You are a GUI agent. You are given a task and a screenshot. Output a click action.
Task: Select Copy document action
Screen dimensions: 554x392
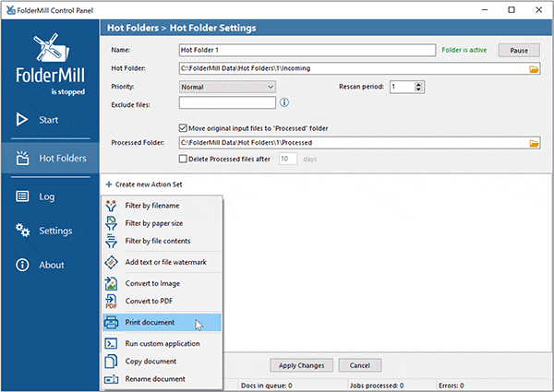tap(162, 362)
